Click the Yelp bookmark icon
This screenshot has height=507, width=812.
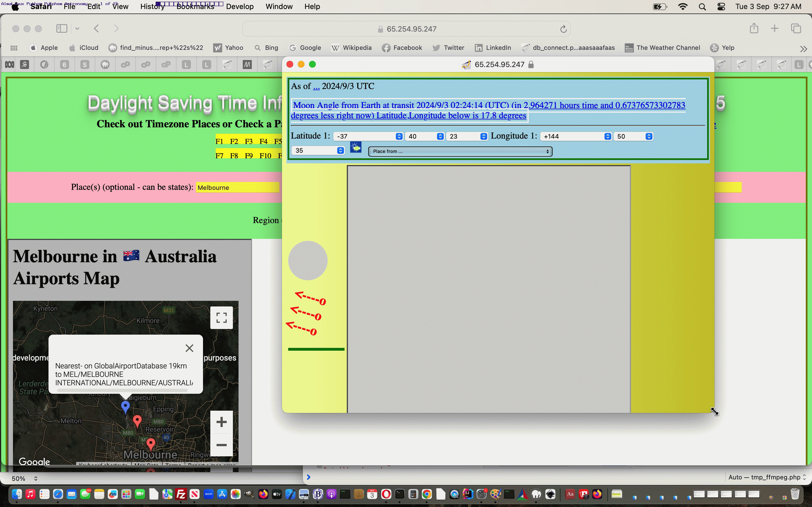coord(714,47)
